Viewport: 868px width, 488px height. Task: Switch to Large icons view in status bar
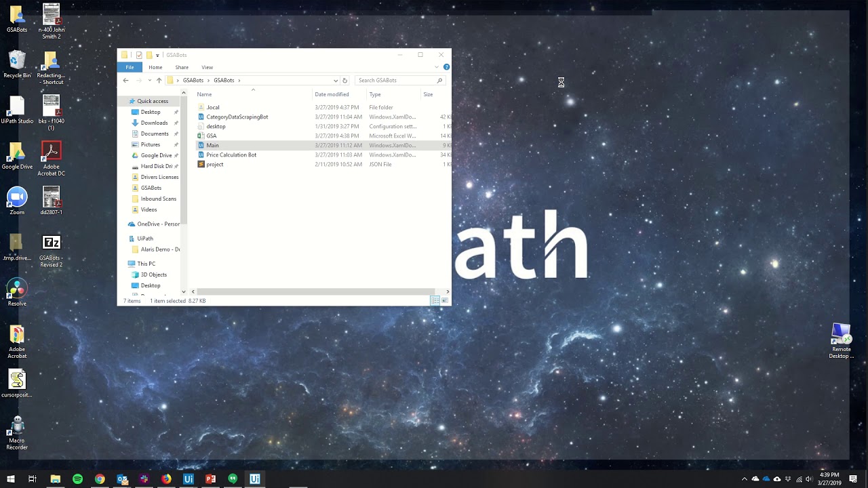click(445, 300)
